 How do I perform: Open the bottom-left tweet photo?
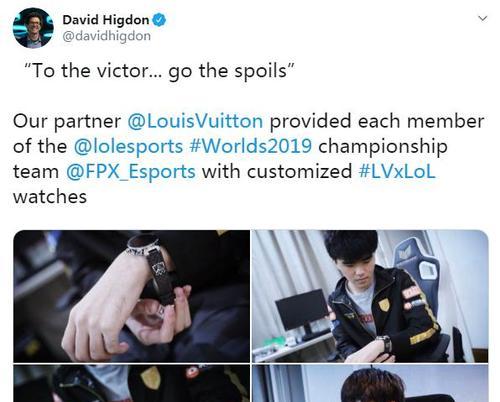132,383
